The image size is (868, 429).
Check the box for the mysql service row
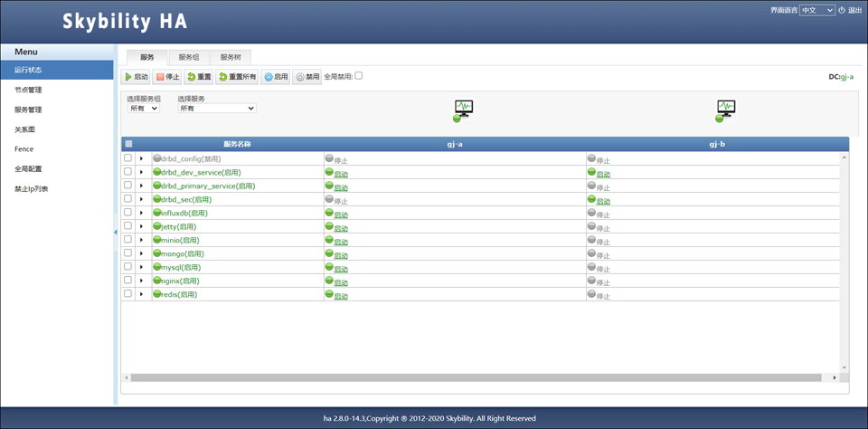127,266
